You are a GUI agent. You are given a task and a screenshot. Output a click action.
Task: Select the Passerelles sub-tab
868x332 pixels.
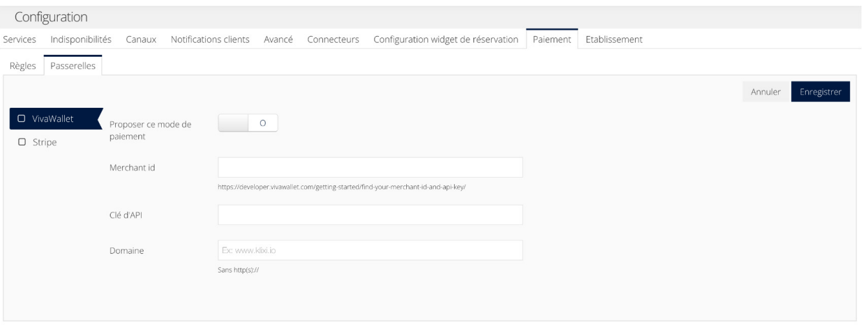pyautogui.click(x=73, y=66)
